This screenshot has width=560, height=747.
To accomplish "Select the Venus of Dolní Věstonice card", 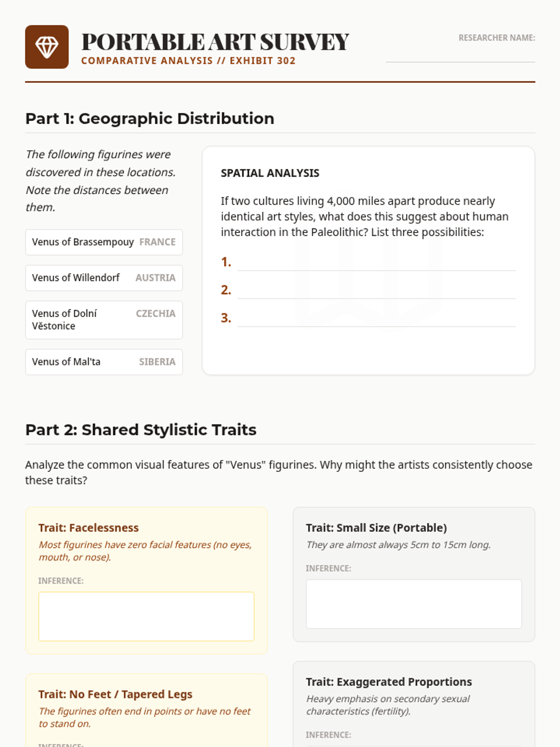I will click(104, 320).
